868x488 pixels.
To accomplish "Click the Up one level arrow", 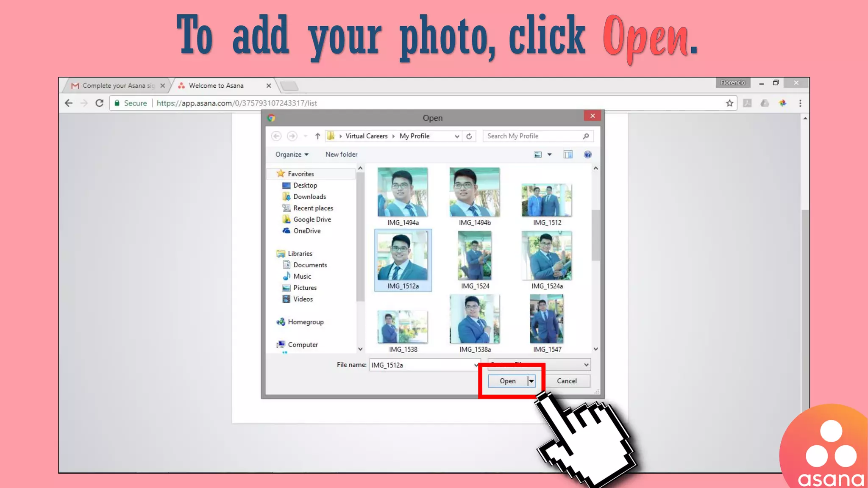I will click(x=317, y=136).
